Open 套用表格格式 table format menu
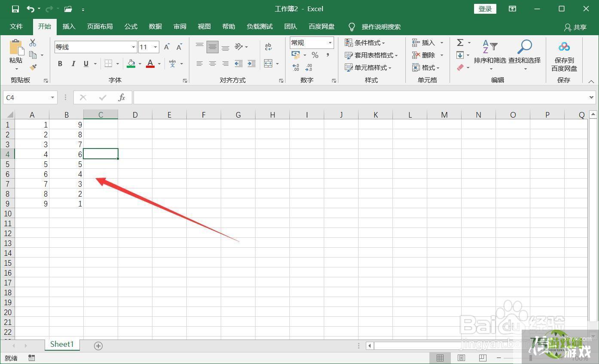Viewport: 599px width, 364px height. click(x=371, y=55)
